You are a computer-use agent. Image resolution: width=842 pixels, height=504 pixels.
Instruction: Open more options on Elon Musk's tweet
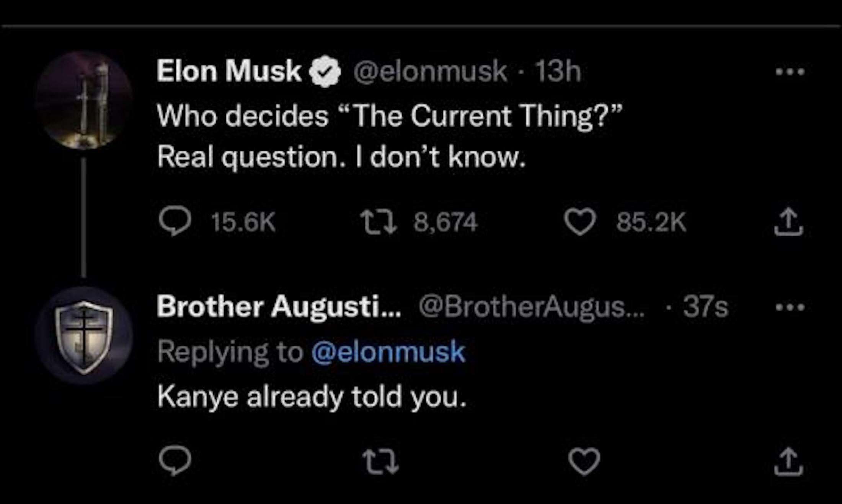pyautogui.click(x=790, y=72)
